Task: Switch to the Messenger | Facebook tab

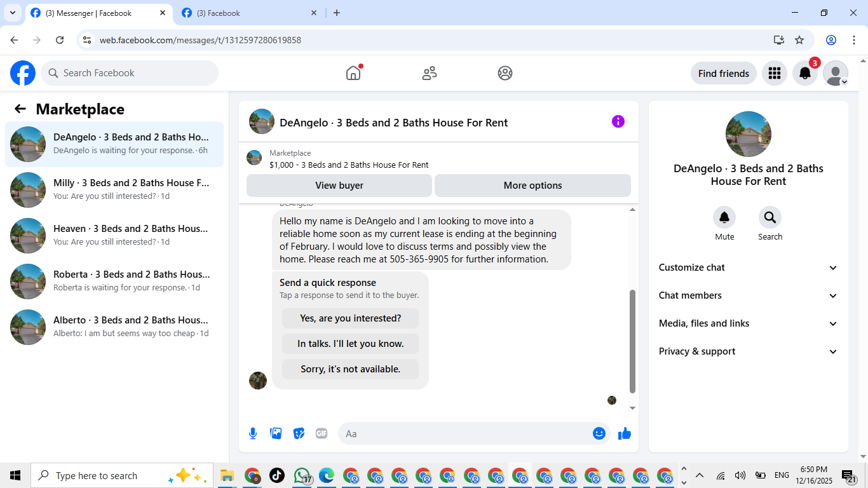Action: point(98,13)
